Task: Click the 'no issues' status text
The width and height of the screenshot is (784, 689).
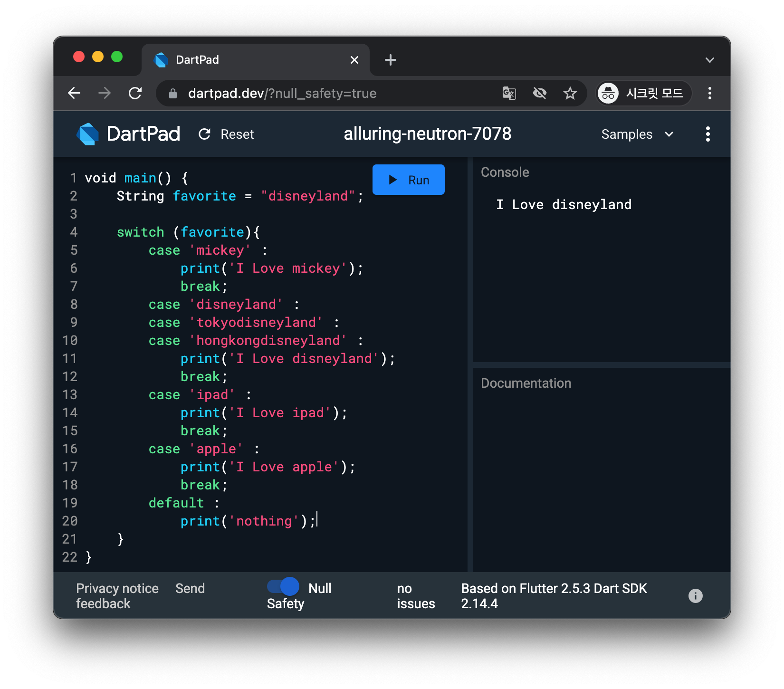Action: [x=416, y=596]
